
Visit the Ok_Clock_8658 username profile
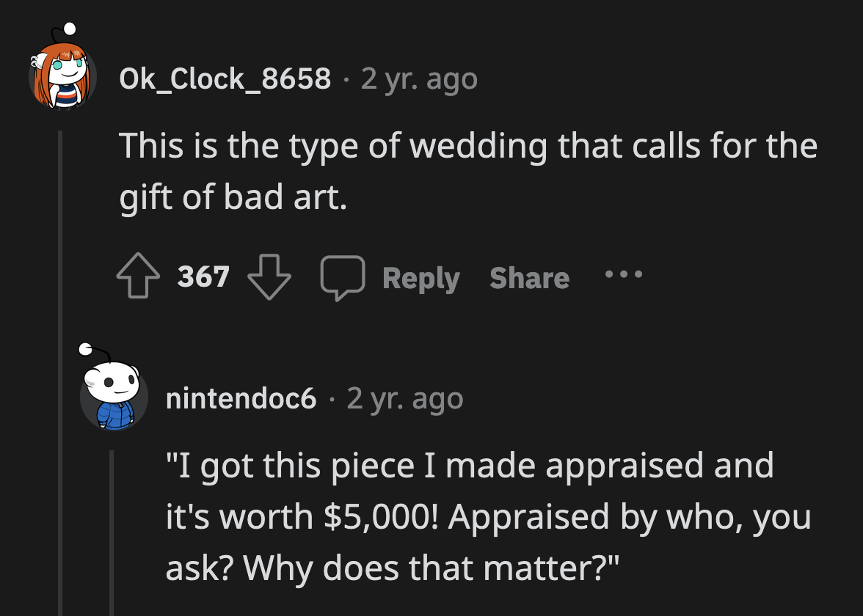(x=225, y=78)
